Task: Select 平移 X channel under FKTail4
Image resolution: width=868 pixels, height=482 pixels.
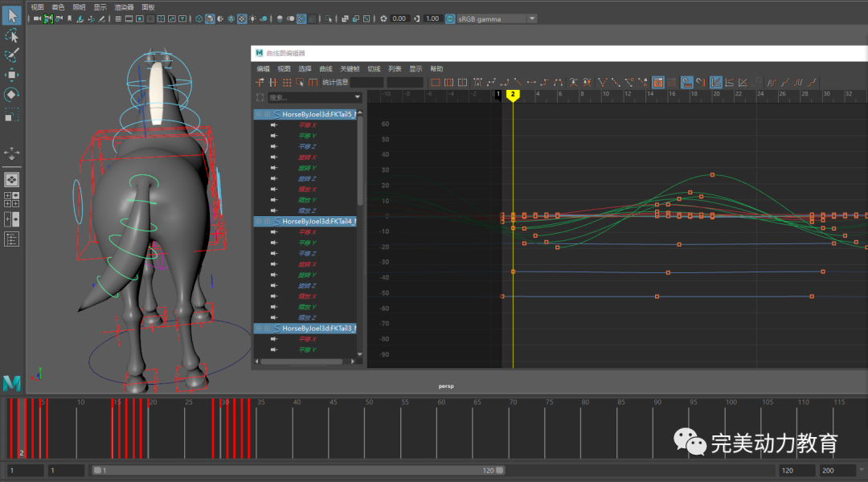Action: pyautogui.click(x=307, y=232)
